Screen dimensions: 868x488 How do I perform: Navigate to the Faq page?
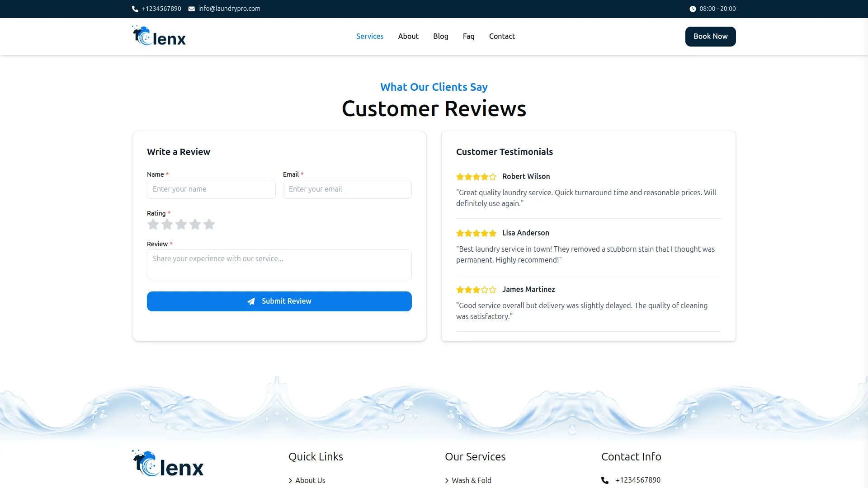click(468, 36)
